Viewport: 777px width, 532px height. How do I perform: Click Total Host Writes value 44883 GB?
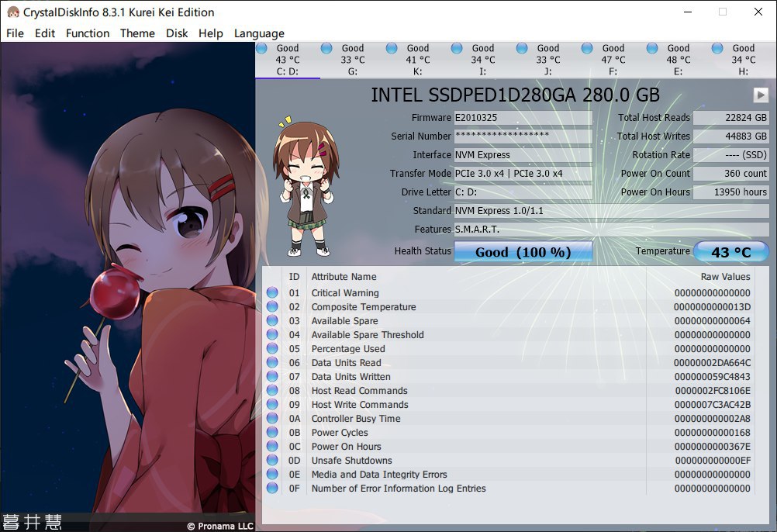click(x=731, y=136)
